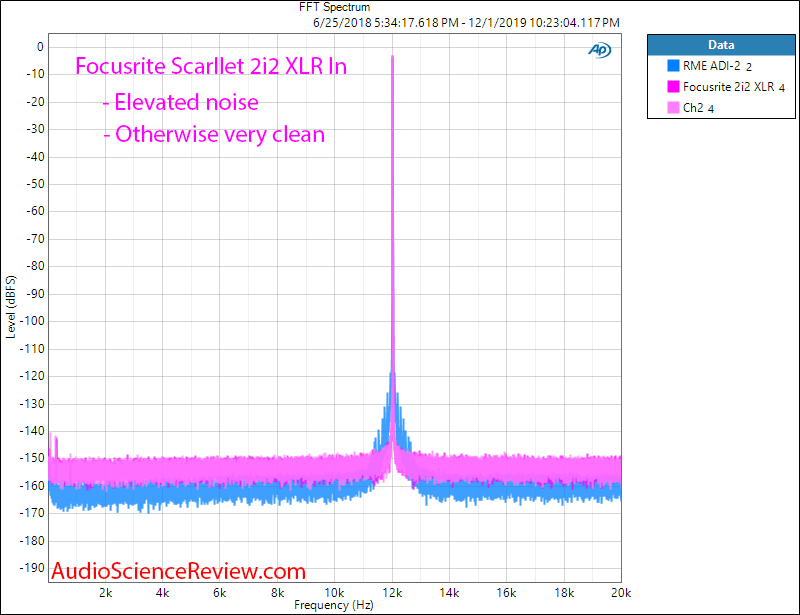Select the 'Focusrite 2i2 XLR' legend label

[x=729, y=87]
